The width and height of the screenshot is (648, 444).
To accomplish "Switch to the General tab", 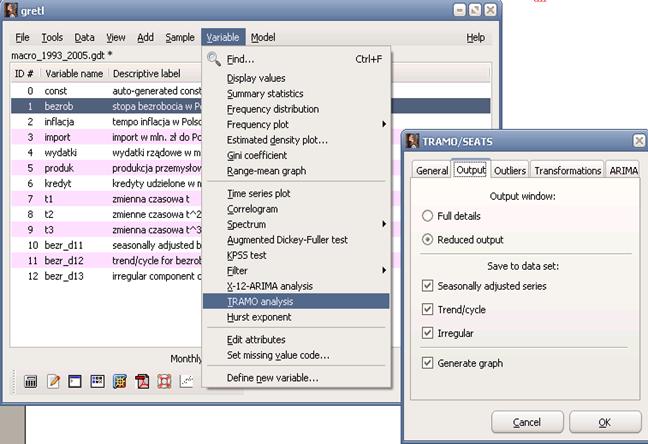I will click(432, 170).
